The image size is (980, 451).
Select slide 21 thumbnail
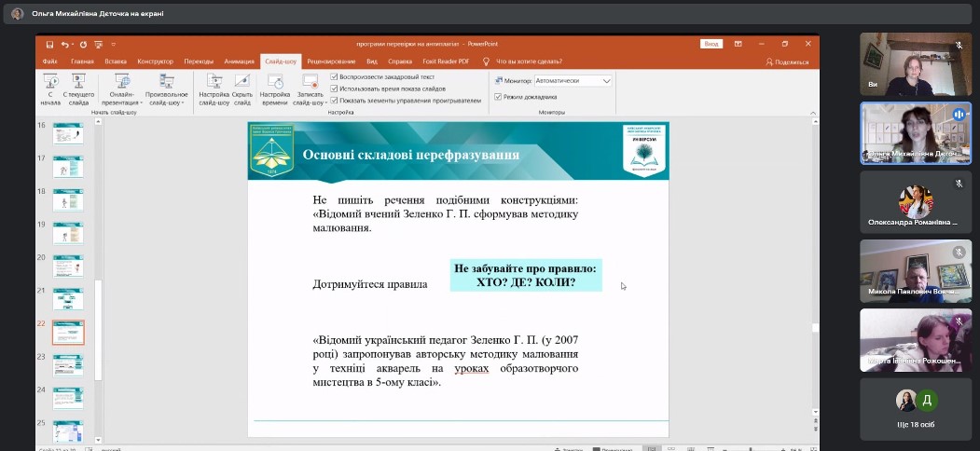(x=68, y=299)
